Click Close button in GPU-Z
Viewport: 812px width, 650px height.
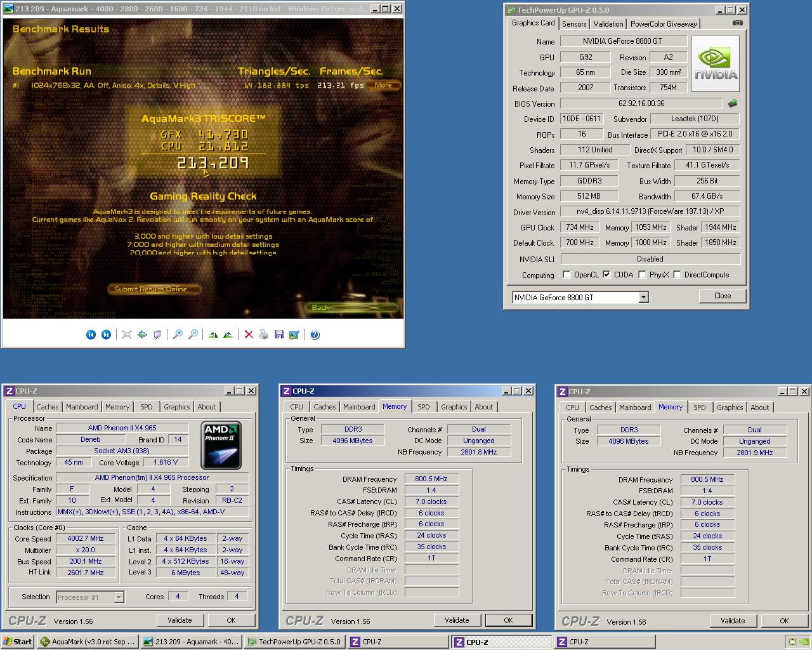723,296
